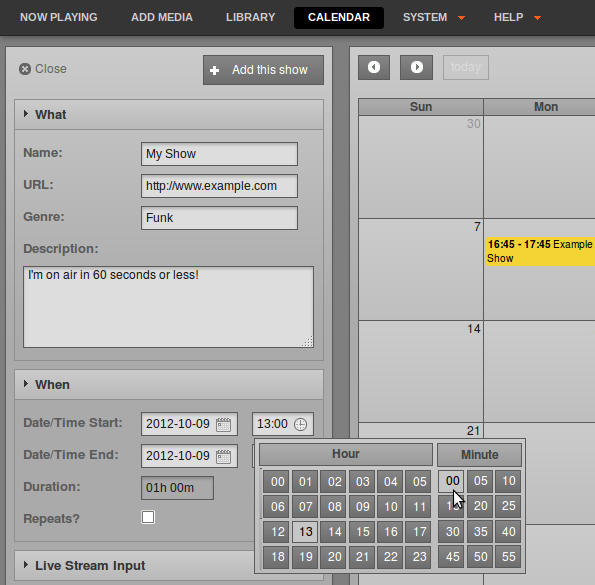Switch to the LIBRARY tab
Screen dimensions: 595x585
pyautogui.click(x=250, y=17)
